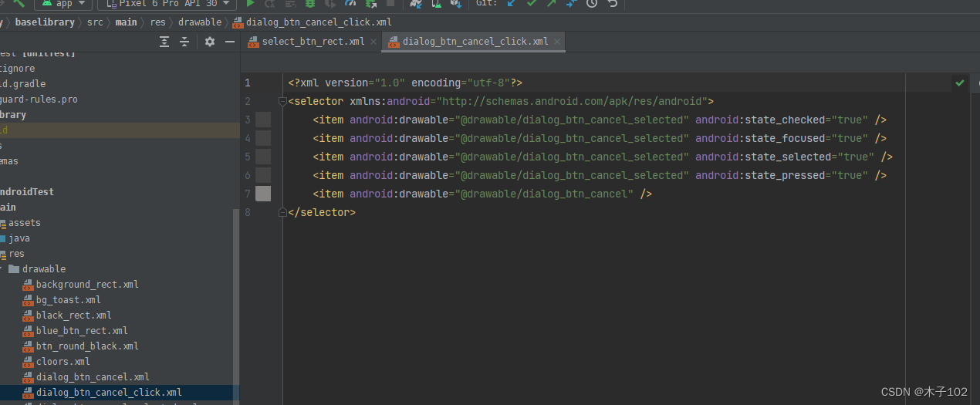Click drawable preview gutter icon on line 5

(x=263, y=157)
